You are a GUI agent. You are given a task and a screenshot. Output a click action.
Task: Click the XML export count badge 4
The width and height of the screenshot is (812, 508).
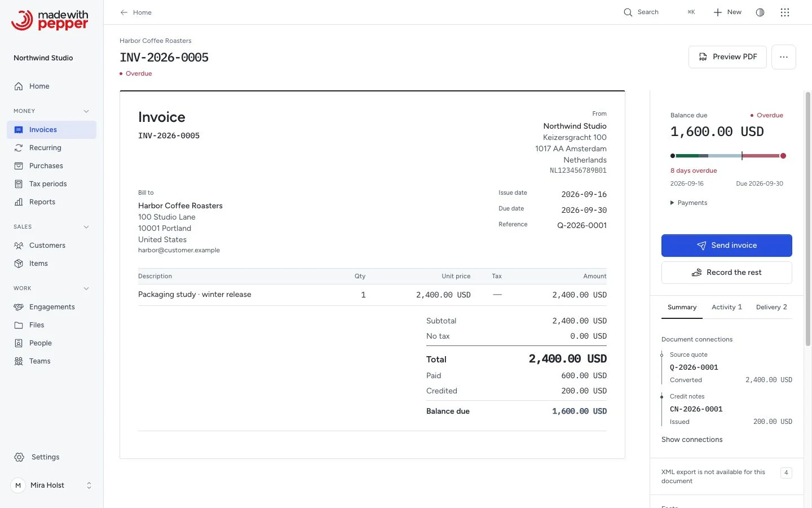click(786, 473)
